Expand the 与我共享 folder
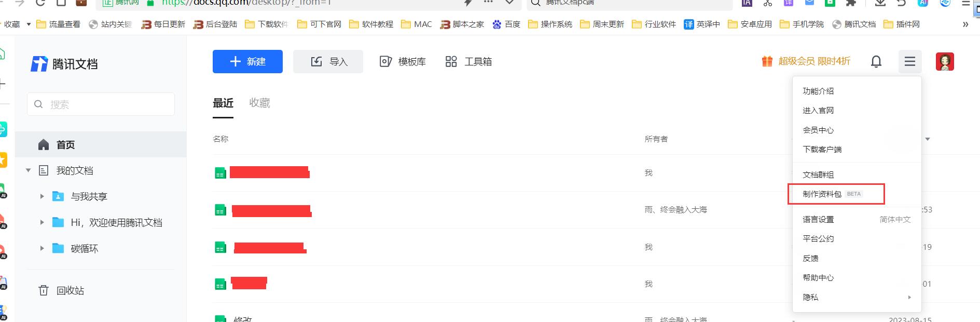980x322 pixels. coord(42,196)
